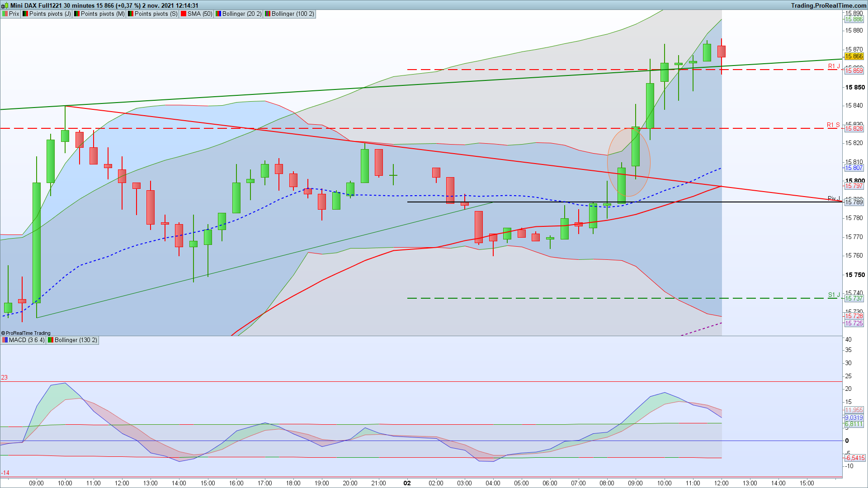
Task: Click the Bollinger (100 2) color icon
Action: pos(268,14)
